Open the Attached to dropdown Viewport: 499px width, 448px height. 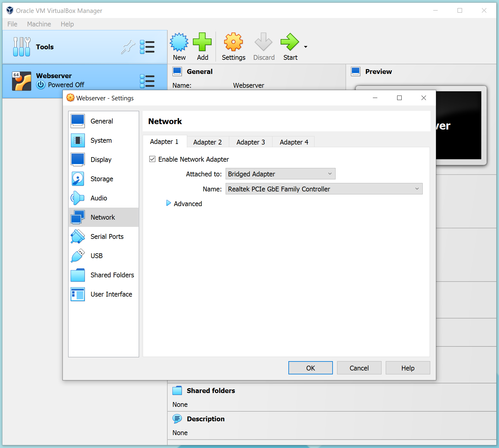pyautogui.click(x=280, y=174)
